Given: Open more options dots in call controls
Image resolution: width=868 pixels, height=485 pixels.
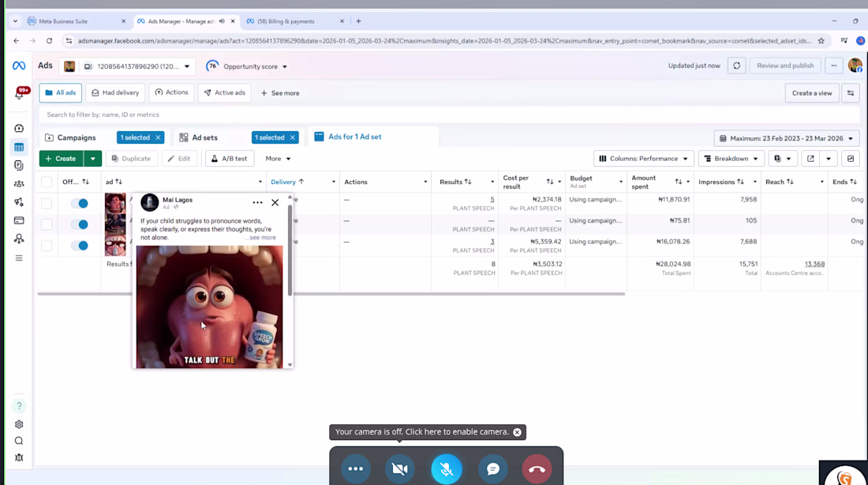Looking at the screenshot, I should pos(355,469).
